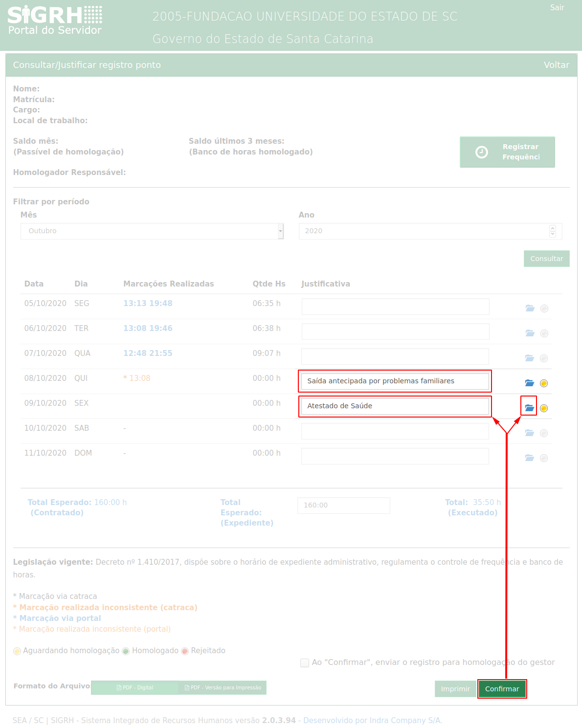
Task: Open attachment folder icon for 09/10/2020 row
Action: tap(529, 407)
